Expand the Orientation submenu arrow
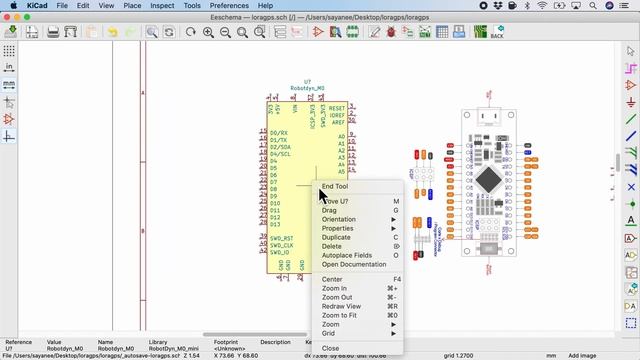Image resolution: width=640 pixels, height=360 pixels. point(393,220)
